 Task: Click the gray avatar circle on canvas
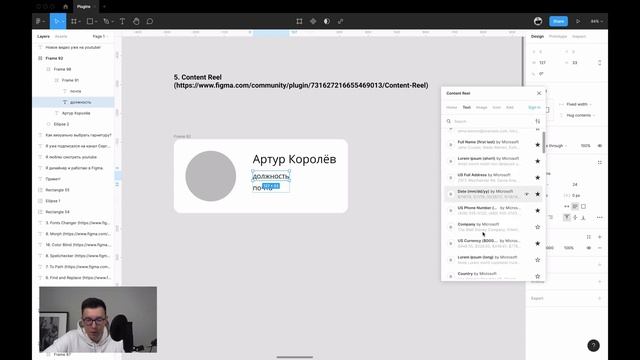point(211,176)
